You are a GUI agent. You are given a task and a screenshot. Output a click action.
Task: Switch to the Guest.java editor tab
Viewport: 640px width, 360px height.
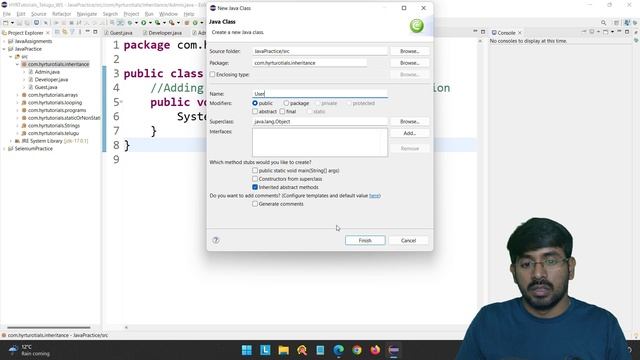(119, 33)
